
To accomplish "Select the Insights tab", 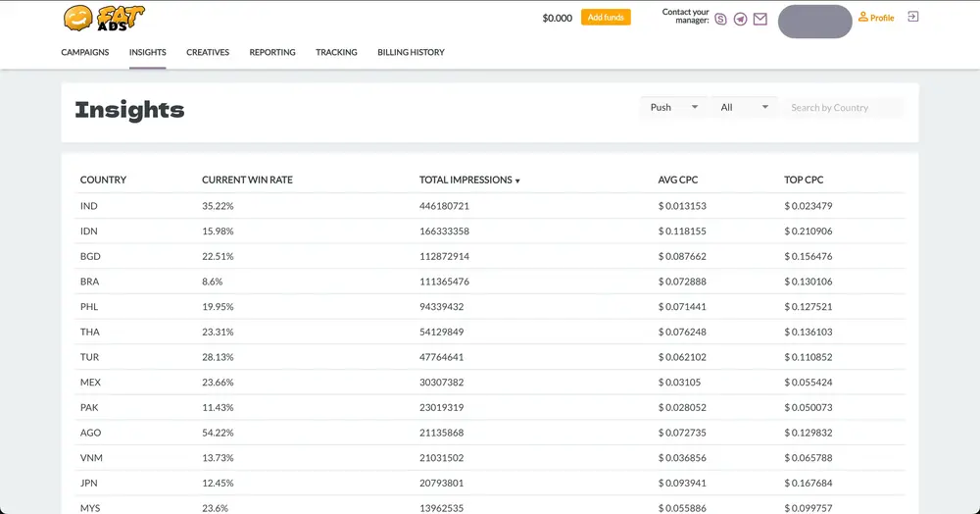I will coord(148,53).
